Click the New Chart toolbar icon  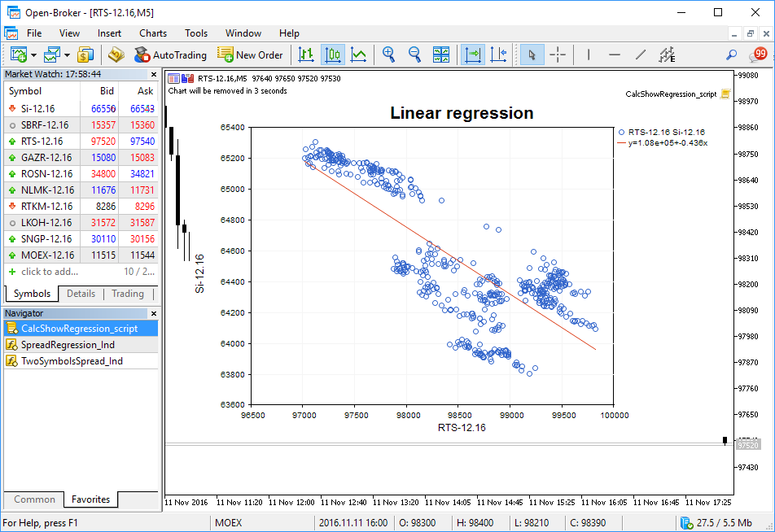click(19, 55)
